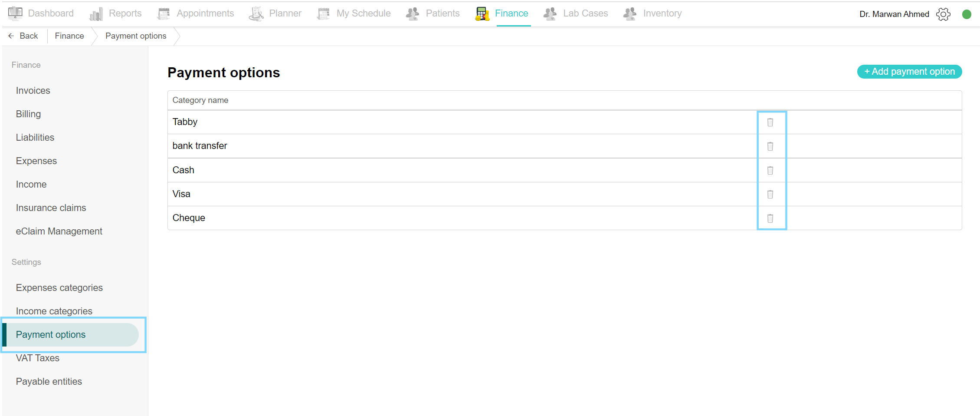980x416 pixels.
Task: Open Payable entities settings
Action: coord(49,382)
